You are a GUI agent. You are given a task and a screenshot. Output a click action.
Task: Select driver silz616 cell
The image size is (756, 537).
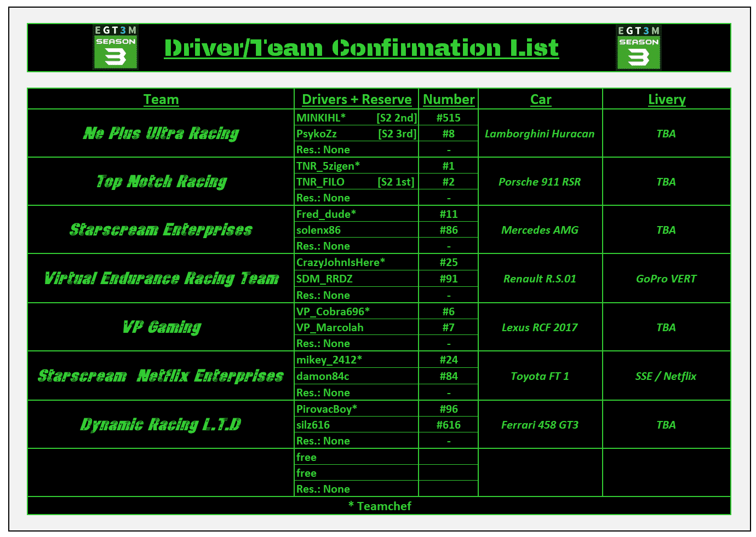tap(357, 425)
